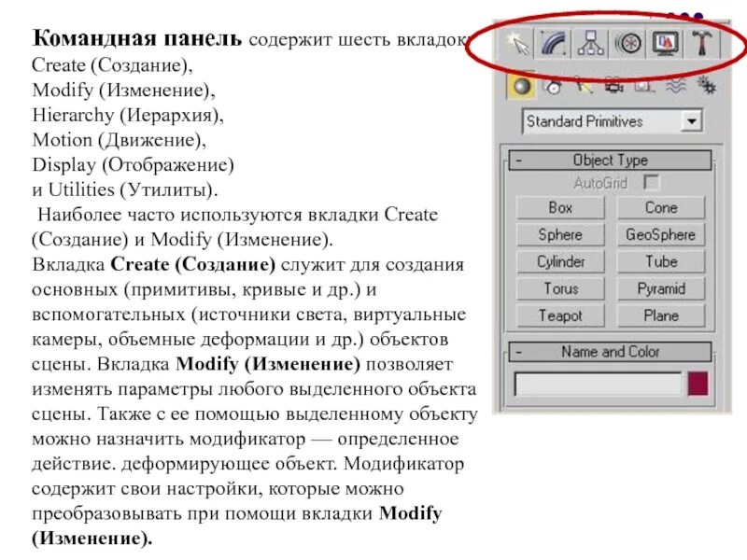This screenshot has height=560, width=747.
Task: Click the Sphere primitive button
Action: click(x=560, y=235)
